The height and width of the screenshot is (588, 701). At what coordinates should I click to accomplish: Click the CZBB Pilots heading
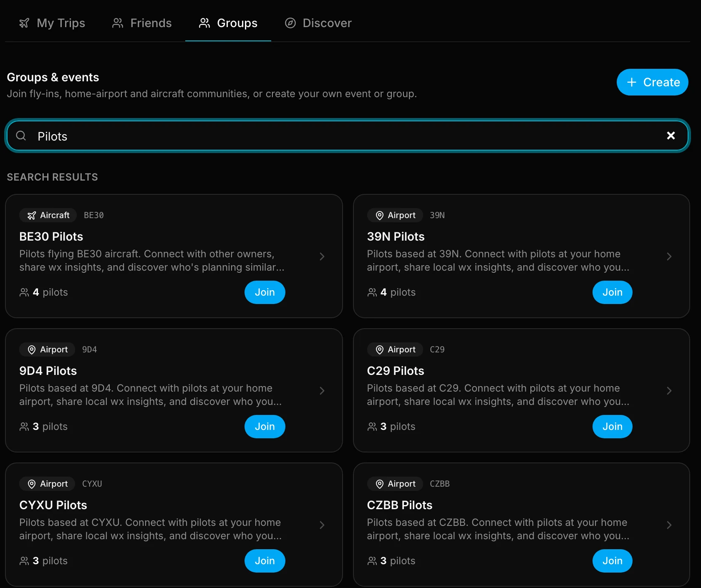click(399, 505)
